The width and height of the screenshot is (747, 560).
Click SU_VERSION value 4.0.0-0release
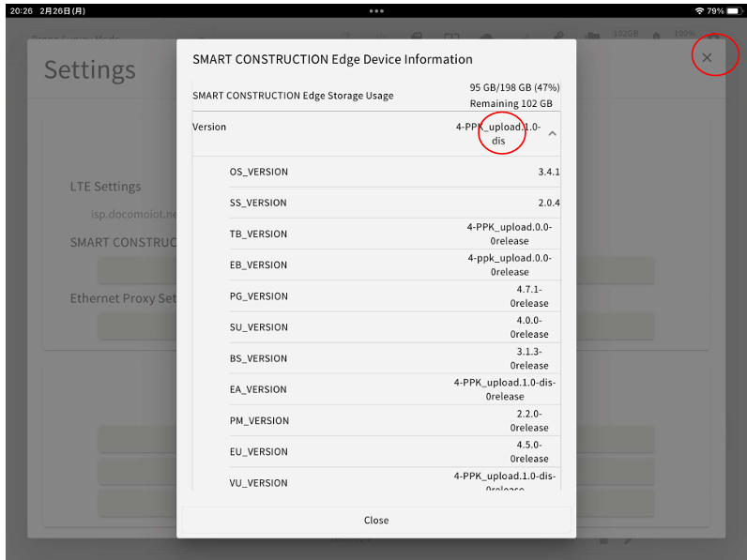pos(529,327)
